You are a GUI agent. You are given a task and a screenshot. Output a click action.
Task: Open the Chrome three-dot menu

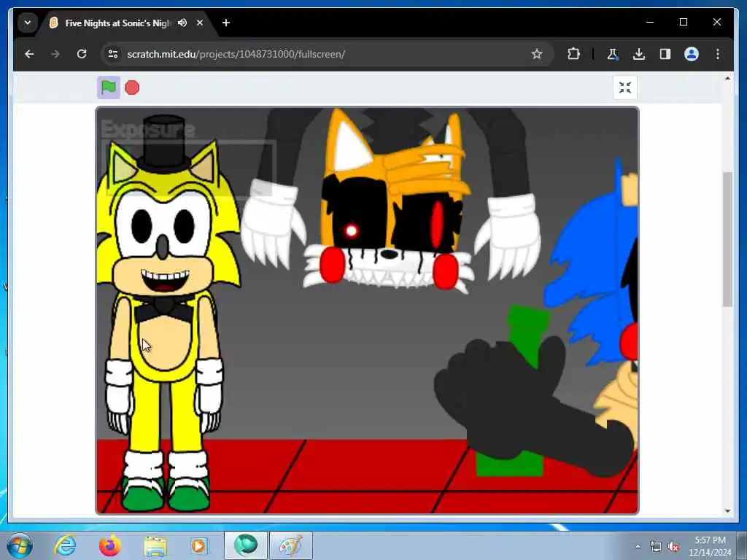click(x=718, y=54)
